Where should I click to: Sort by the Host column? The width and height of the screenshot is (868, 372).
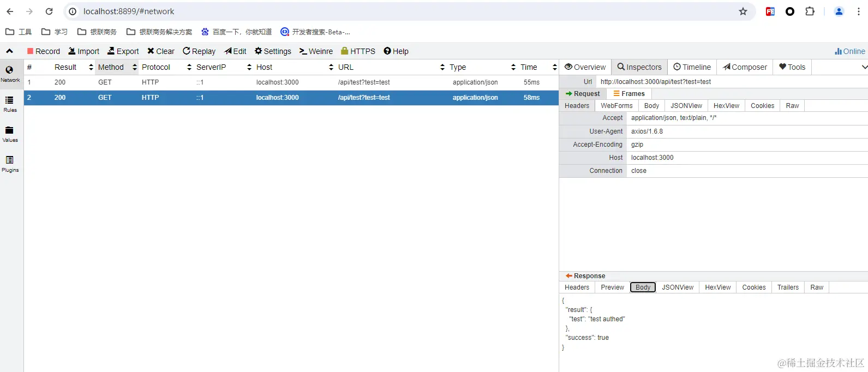coord(294,67)
